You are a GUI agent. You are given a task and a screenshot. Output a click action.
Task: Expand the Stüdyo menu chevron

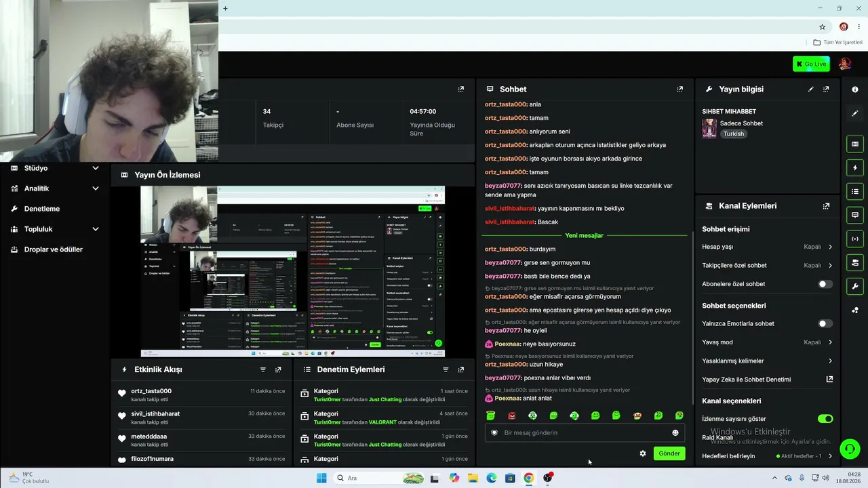click(x=96, y=168)
